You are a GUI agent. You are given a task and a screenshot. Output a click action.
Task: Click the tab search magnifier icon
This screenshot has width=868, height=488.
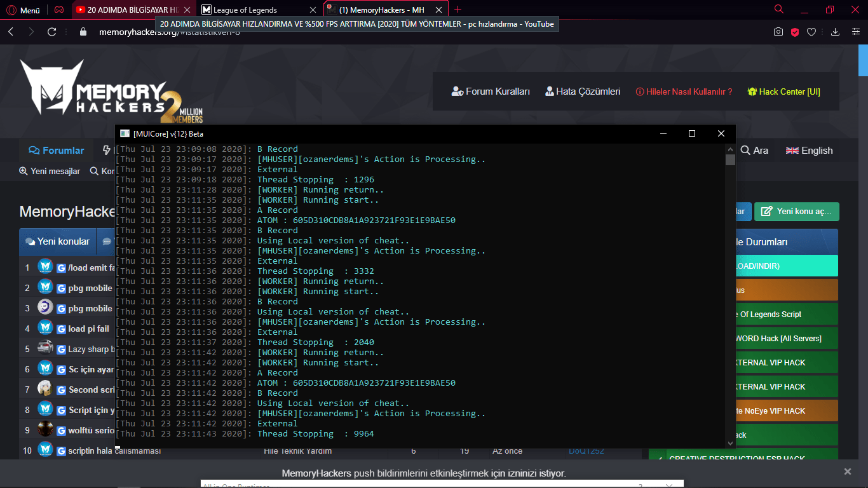pos(779,9)
